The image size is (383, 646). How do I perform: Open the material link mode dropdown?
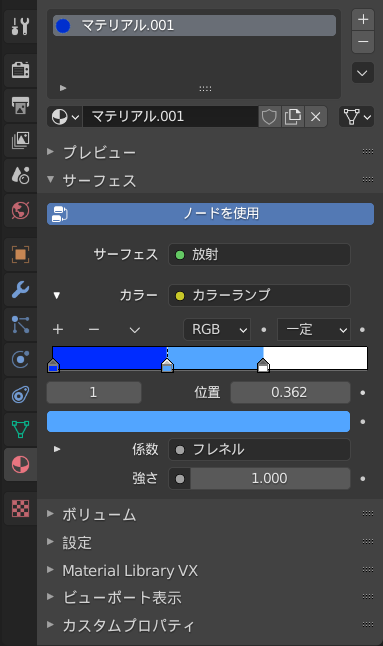click(x=356, y=117)
